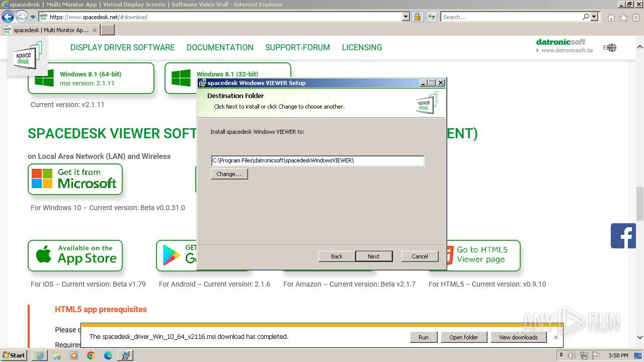Click the scroll up arrow of the page
Screen dimensions: 644x362
639,46
